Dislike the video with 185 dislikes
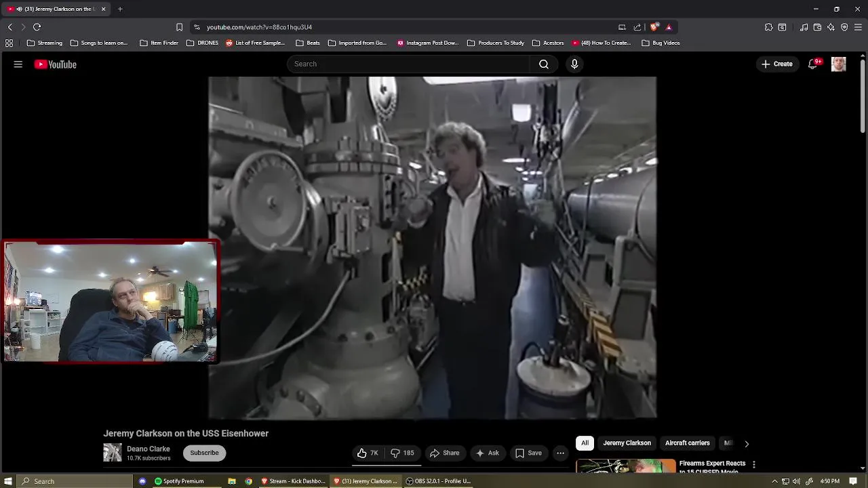This screenshot has width=868, height=488. click(x=402, y=453)
